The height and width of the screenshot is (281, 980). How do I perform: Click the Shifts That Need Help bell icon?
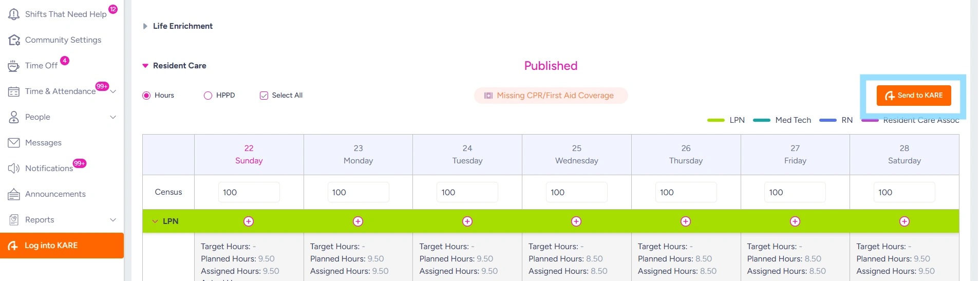point(14,14)
